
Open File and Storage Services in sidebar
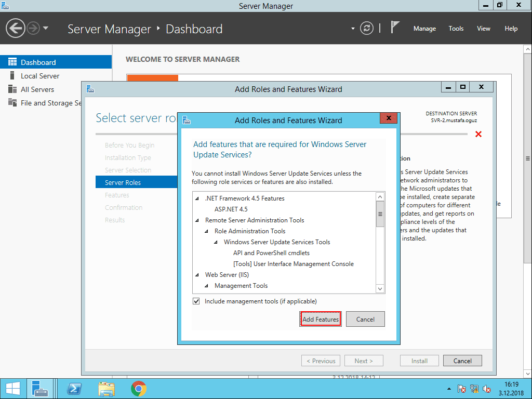click(41, 103)
